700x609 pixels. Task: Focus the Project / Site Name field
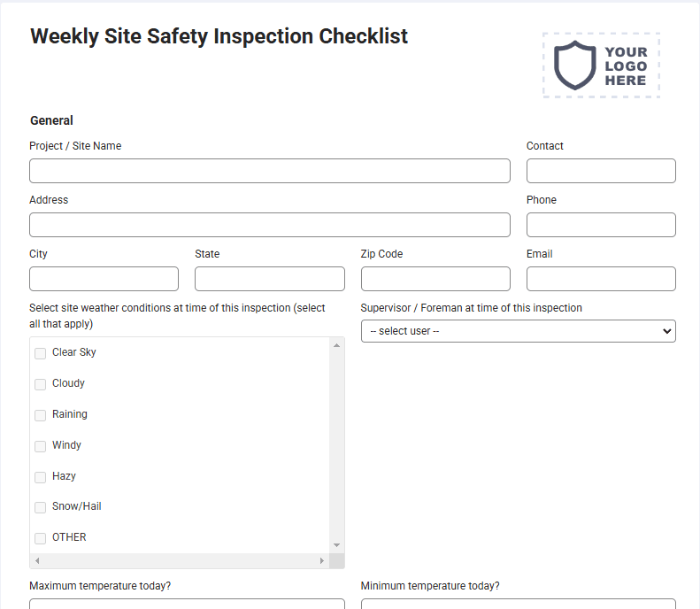(270, 171)
